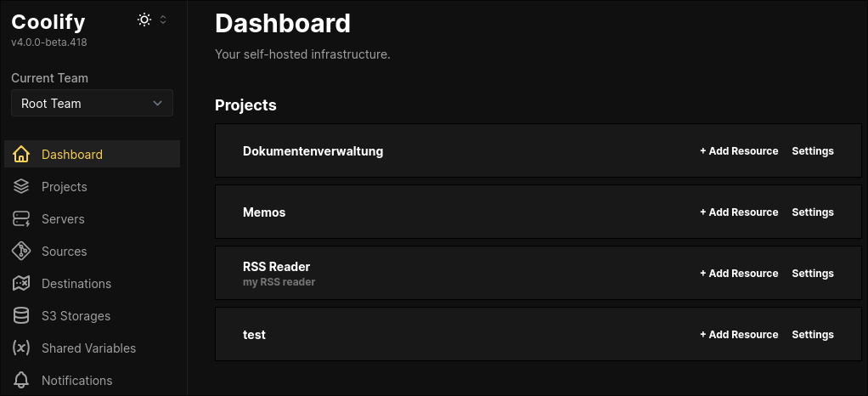Click the Shared Variables (x) icon
This screenshot has height=396, width=868.
pos(21,348)
